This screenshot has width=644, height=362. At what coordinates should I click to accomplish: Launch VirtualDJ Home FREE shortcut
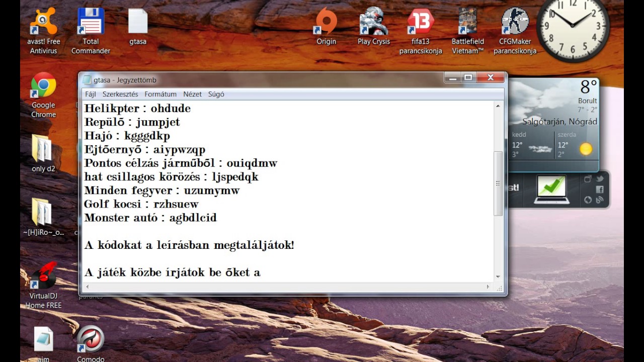tap(43, 286)
